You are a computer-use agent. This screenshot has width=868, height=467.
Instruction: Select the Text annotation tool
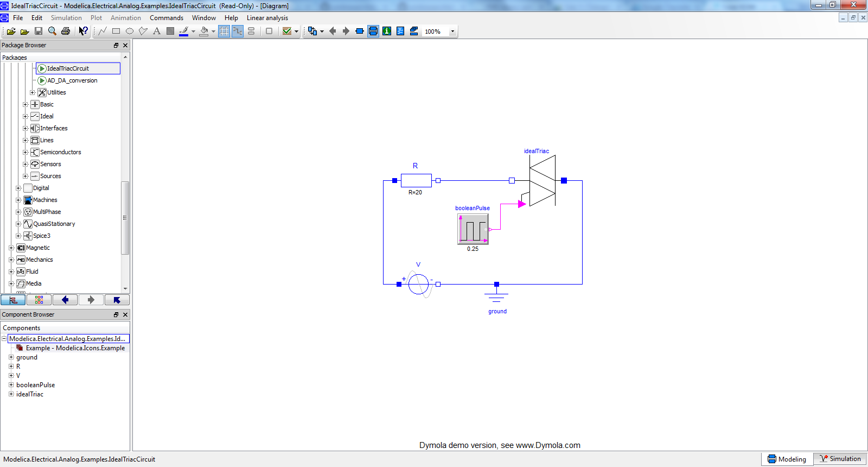(x=157, y=31)
